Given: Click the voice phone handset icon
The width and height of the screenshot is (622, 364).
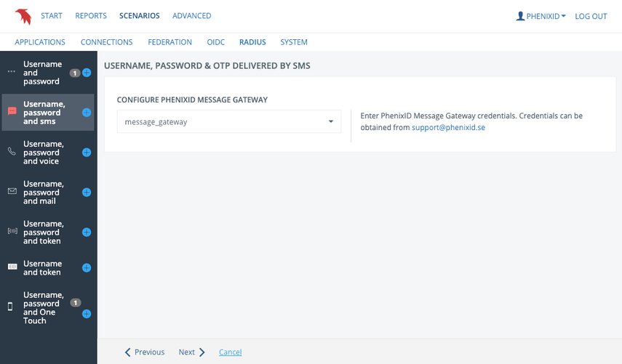Looking at the screenshot, I should click(x=12, y=151).
